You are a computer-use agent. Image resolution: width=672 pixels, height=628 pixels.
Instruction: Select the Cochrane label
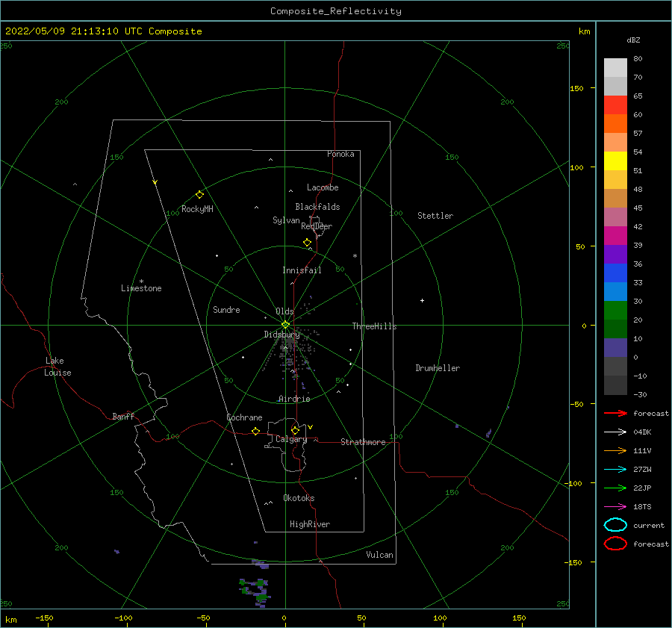[x=244, y=417]
